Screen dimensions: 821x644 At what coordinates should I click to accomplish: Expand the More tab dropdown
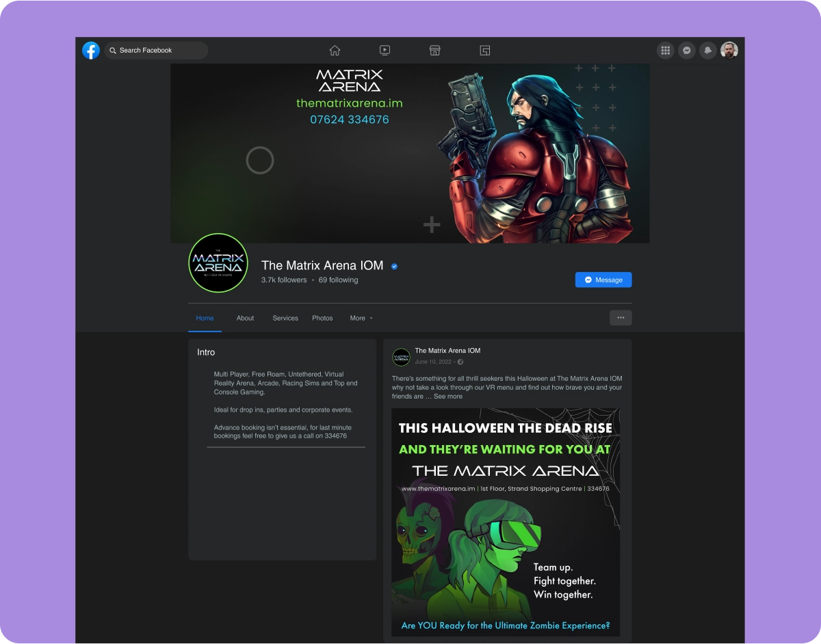click(x=361, y=318)
